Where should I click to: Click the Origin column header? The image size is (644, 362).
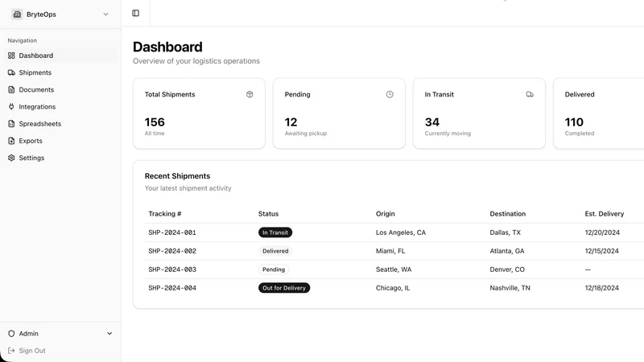pyautogui.click(x=386, y=214)
